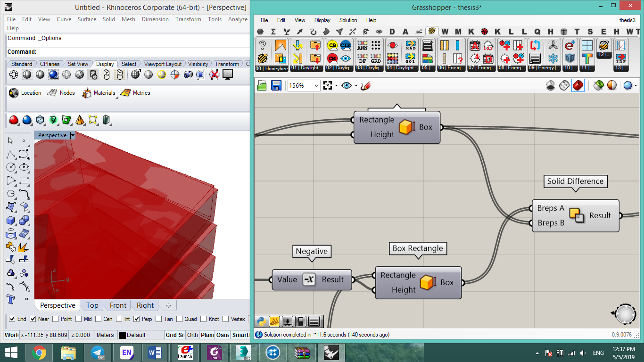This screenshot has width=644, height=362.
Task: Click the Grasshopper save file icon
Action: tap(276, 85)
